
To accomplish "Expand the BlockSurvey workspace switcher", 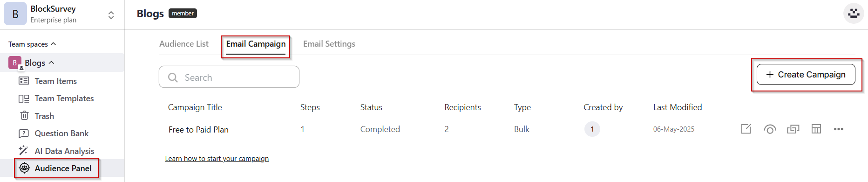I will [111, 15].
